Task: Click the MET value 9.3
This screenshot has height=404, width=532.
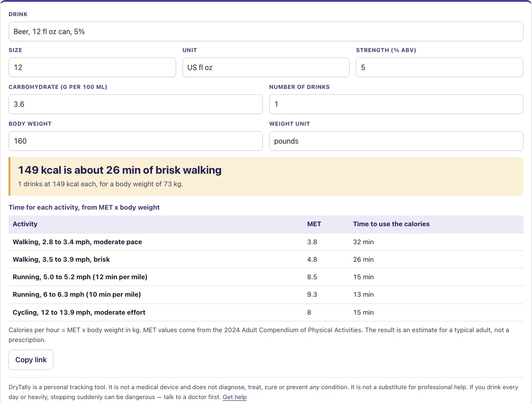Action: [312, 294]
